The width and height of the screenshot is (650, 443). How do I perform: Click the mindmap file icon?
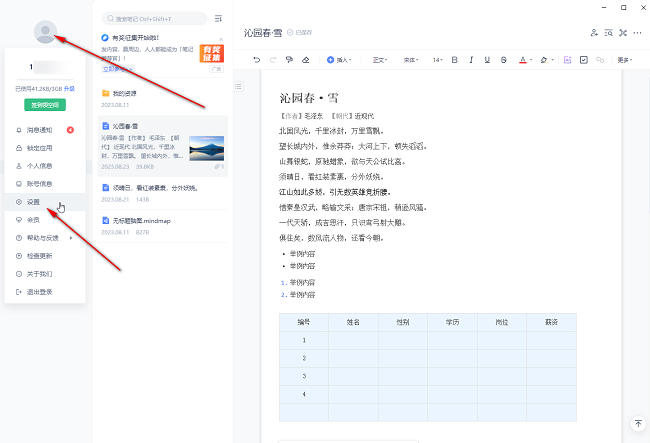105,220
